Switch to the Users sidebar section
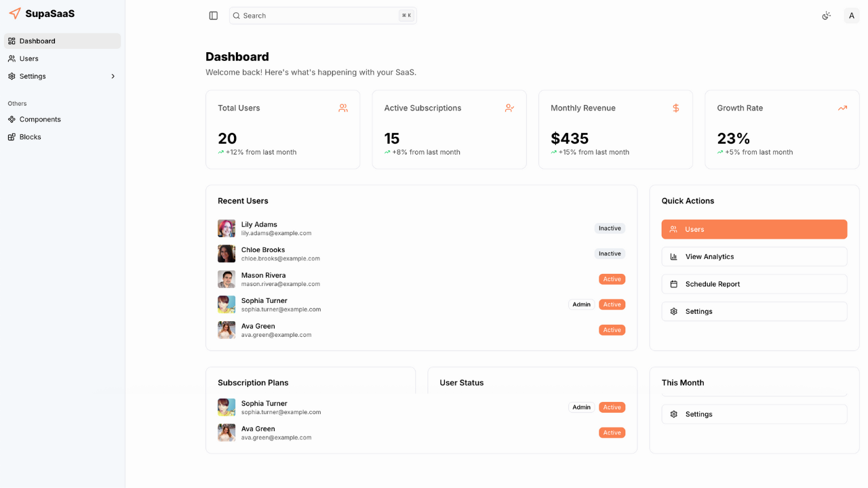The height and width of the screenshot is (488, 868). pyautogui.click(x=28, y=58)
